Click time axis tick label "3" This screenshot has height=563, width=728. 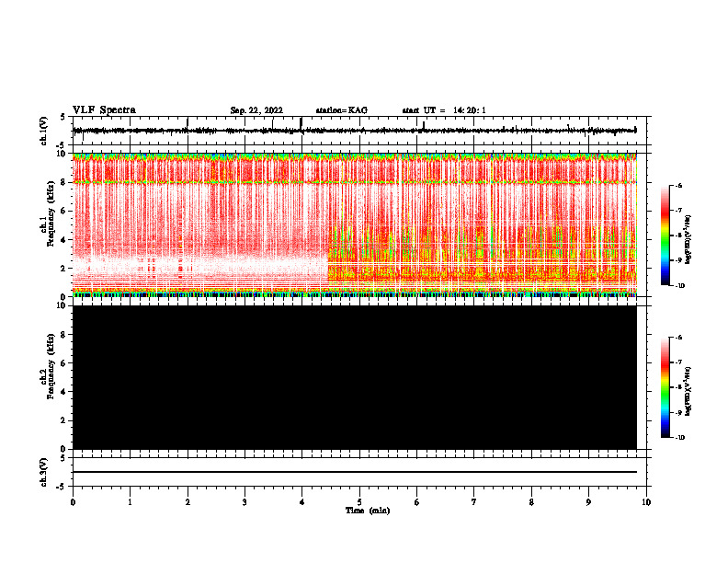tap(245, 502)
